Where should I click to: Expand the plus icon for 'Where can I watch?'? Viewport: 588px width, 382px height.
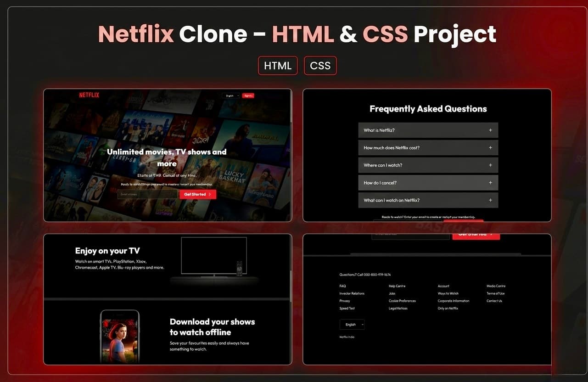[490, 165]
